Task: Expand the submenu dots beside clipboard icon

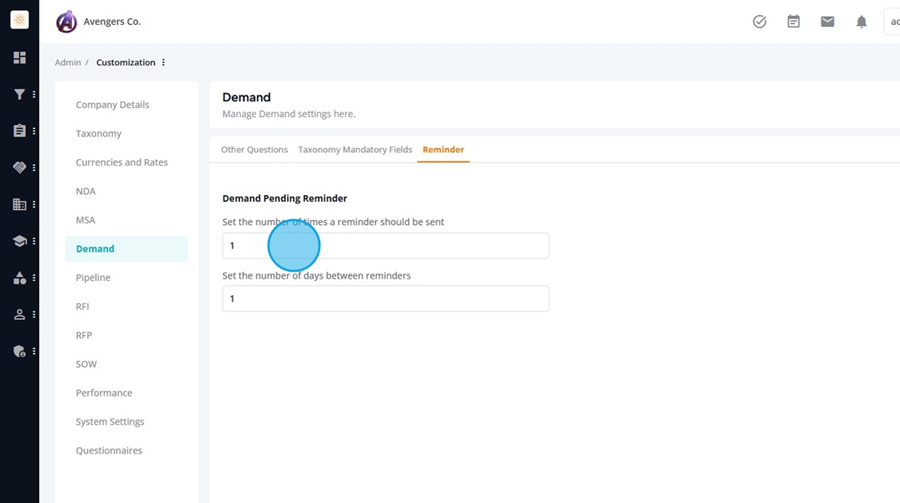Action: [34, 131]
